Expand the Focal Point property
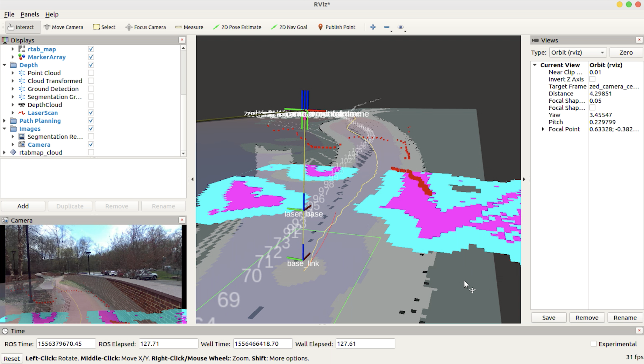The width and height of the screenshot is (644, 364). (543, 129)
